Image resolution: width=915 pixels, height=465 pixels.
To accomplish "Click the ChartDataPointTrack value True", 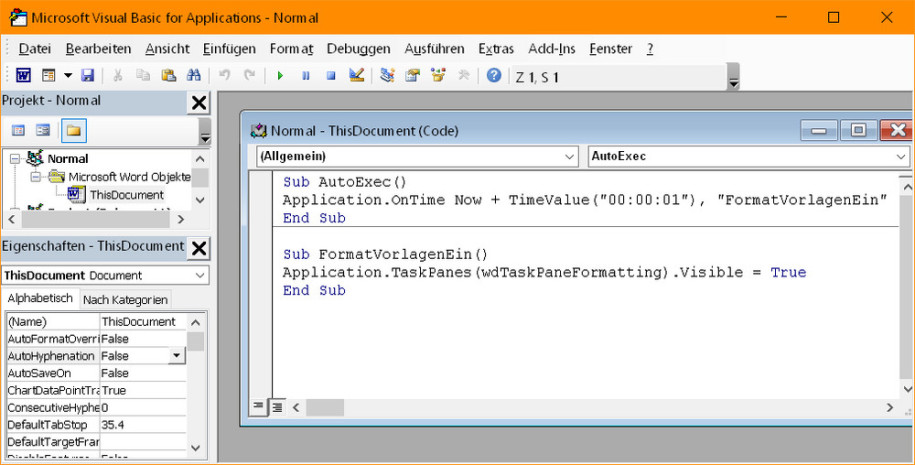I will point(114,390).
